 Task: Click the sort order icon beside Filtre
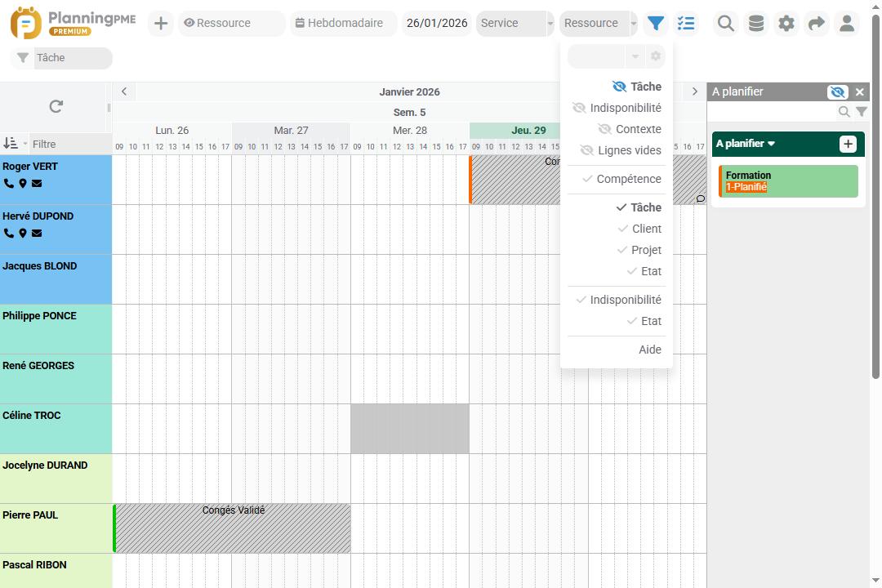(x=10, y=144)
